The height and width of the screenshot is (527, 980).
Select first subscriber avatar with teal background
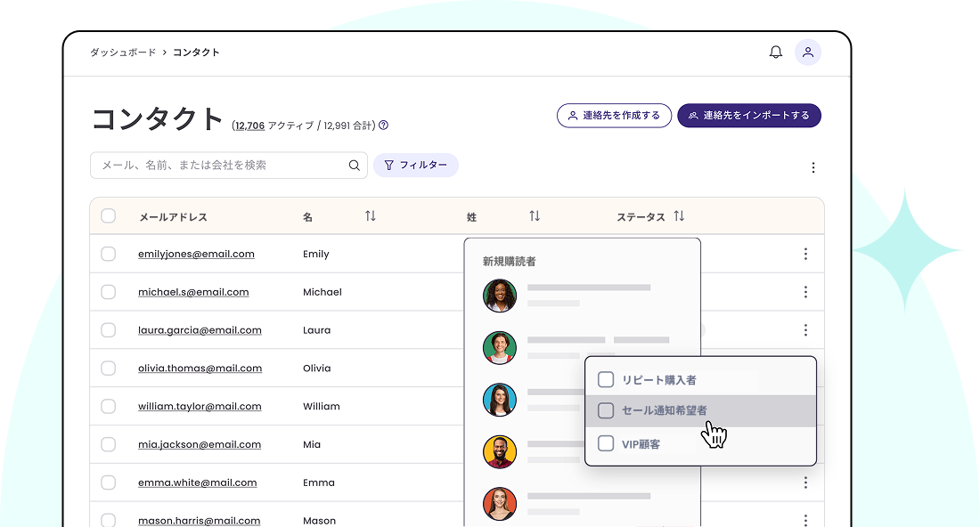(500, 296)
